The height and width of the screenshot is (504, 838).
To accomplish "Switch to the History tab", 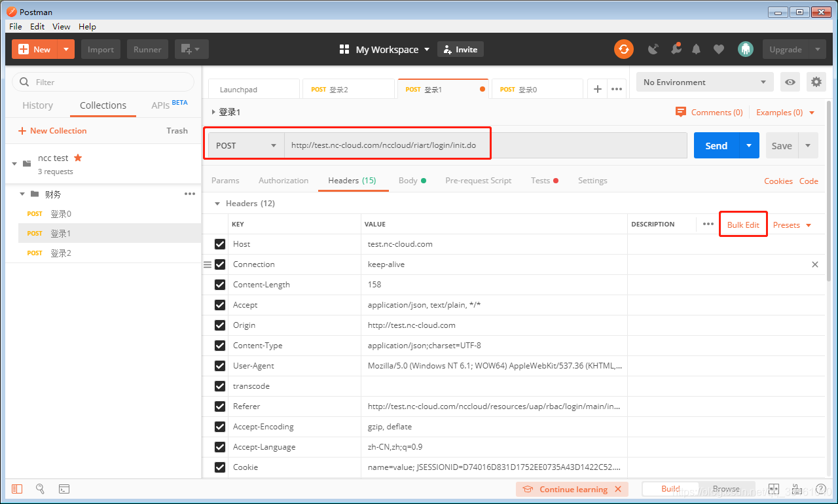I will pos(38,105).
